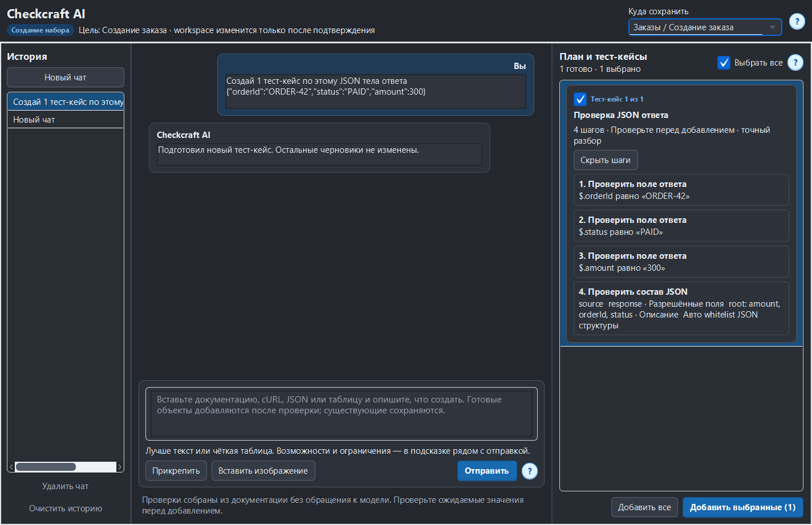Click step 2 checking $.status
812x525 pixels.
pyautogui.click(x=681, y=226)
